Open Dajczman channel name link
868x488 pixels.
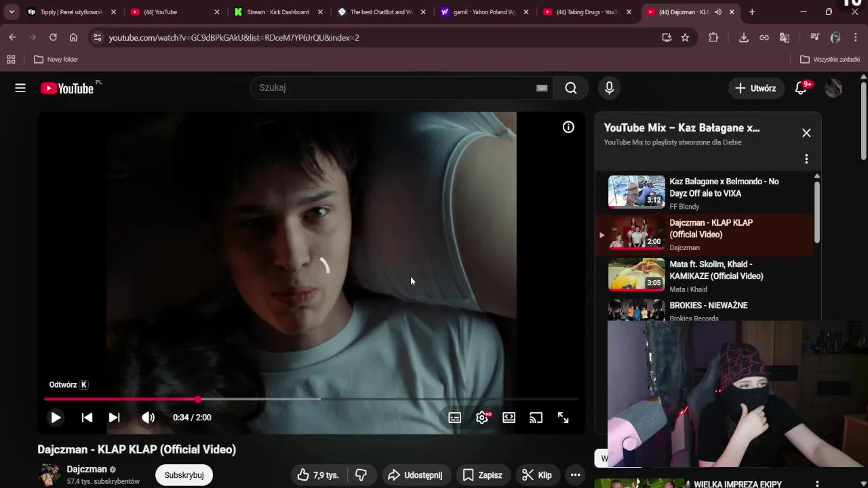click(87, 469)
